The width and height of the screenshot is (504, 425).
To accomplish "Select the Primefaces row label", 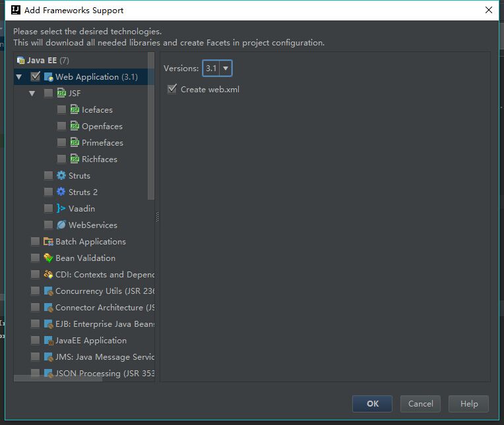I will pyautogui.click(x=102, y=143).
